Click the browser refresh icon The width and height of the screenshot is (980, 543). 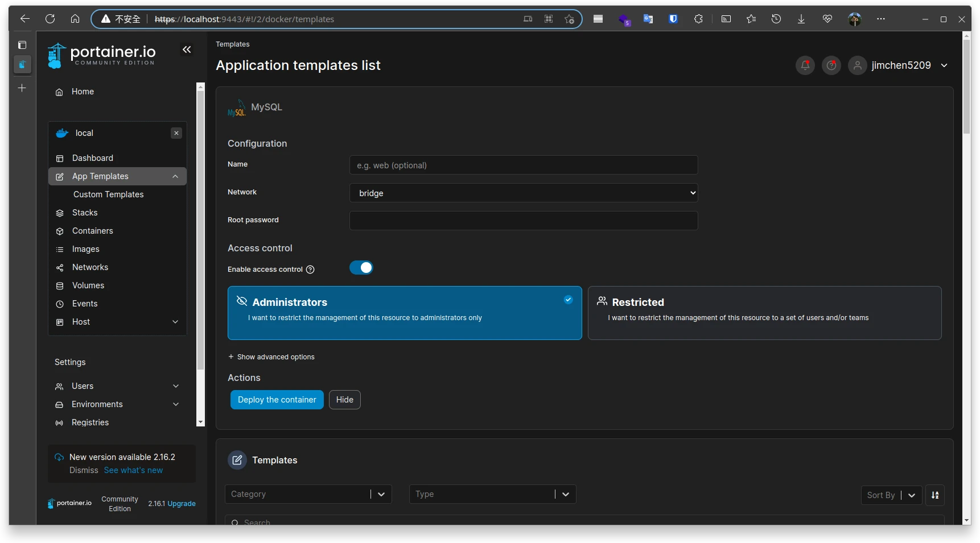pyautogui.click(x=50, y=19)
